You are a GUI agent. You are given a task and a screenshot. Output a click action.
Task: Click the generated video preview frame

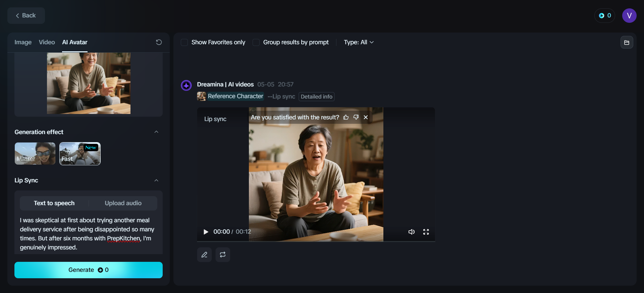click(x=316, y=174)
